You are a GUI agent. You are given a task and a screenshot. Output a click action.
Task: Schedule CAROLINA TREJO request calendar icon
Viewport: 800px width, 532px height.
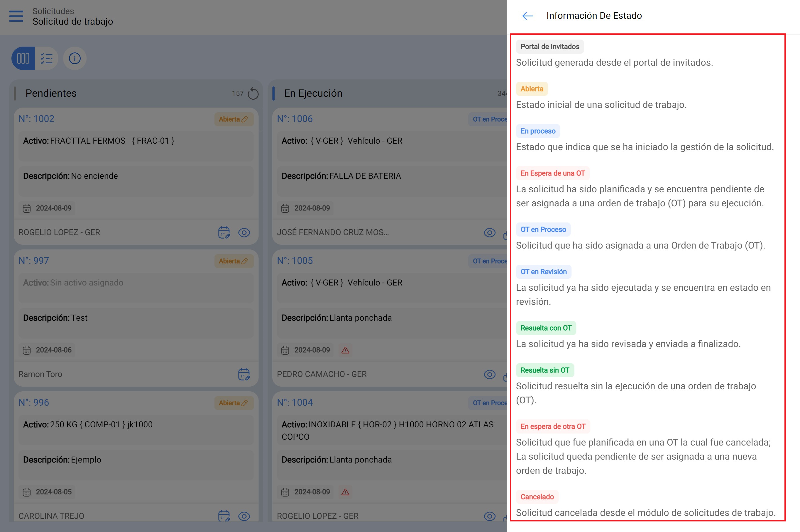point(224,516)
